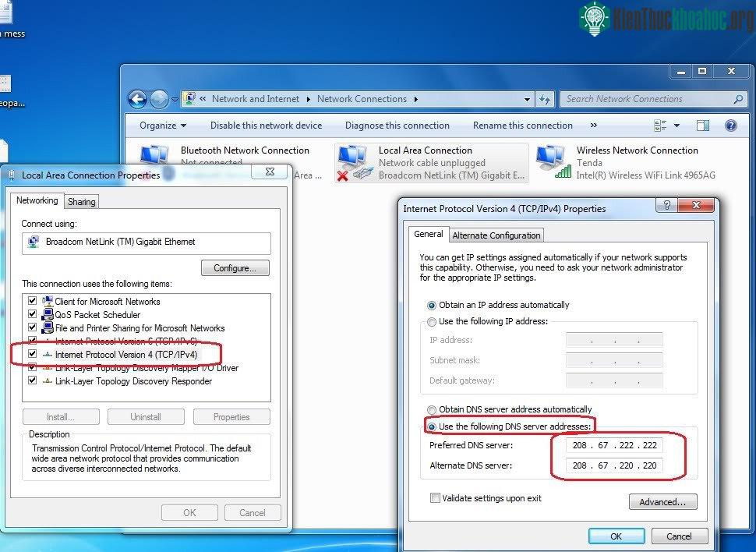Click the Configure... button
756x552 pixels.
[235, 268]
